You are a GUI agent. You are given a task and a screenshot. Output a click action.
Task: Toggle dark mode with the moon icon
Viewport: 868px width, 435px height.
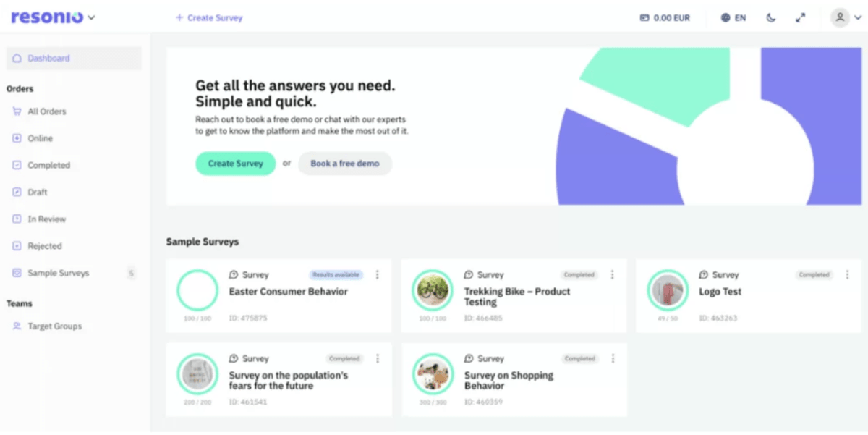(x=770, y=17)
